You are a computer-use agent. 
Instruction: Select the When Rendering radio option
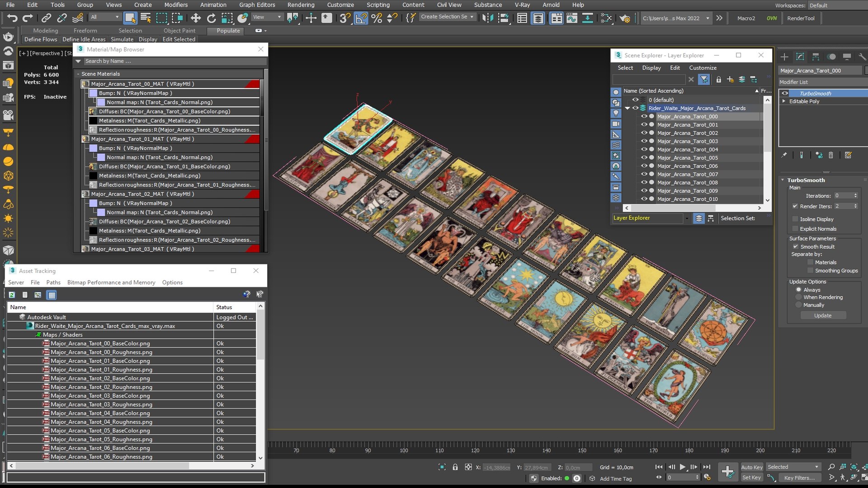798,297
